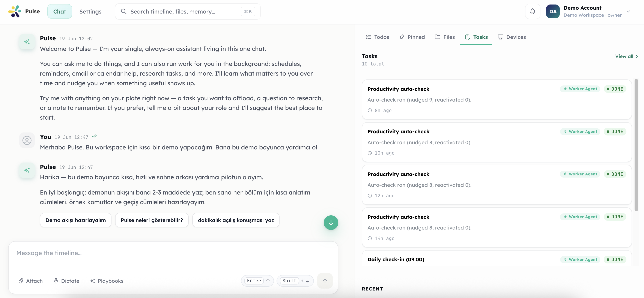Click DONE status on 12h ago task
644x298 pixels.
[x=615, y=174]
